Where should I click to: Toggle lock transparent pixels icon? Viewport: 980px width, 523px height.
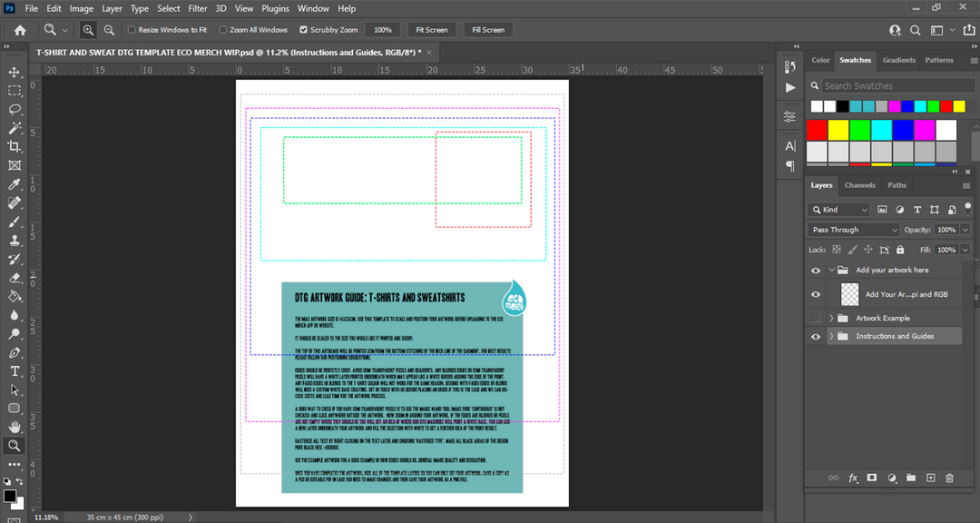[x=837, y=250]
